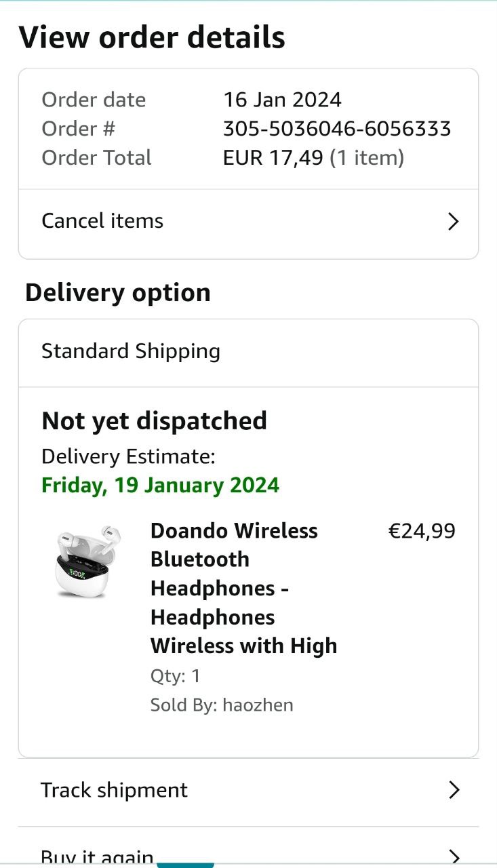Click the Delivery option heading

pos(118,293)
